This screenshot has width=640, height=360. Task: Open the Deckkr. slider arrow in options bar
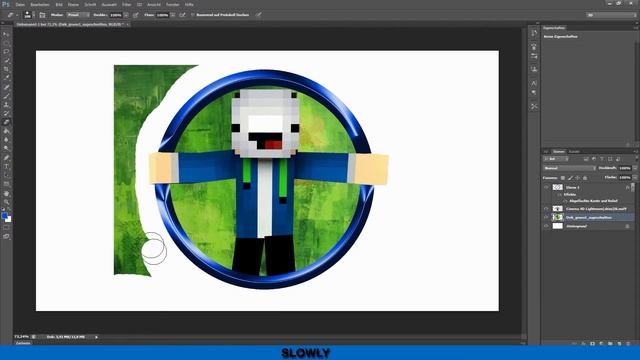pyautogui.click(x=126, y=15)
